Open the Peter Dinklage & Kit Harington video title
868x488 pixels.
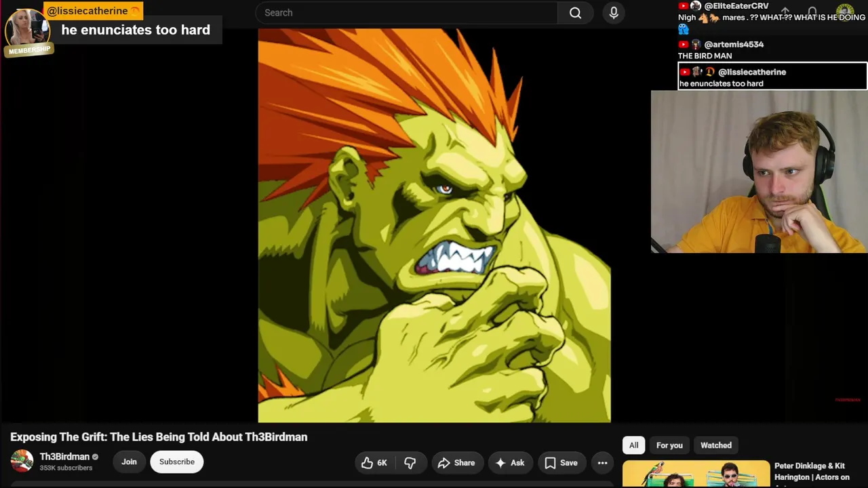[812, 472]
